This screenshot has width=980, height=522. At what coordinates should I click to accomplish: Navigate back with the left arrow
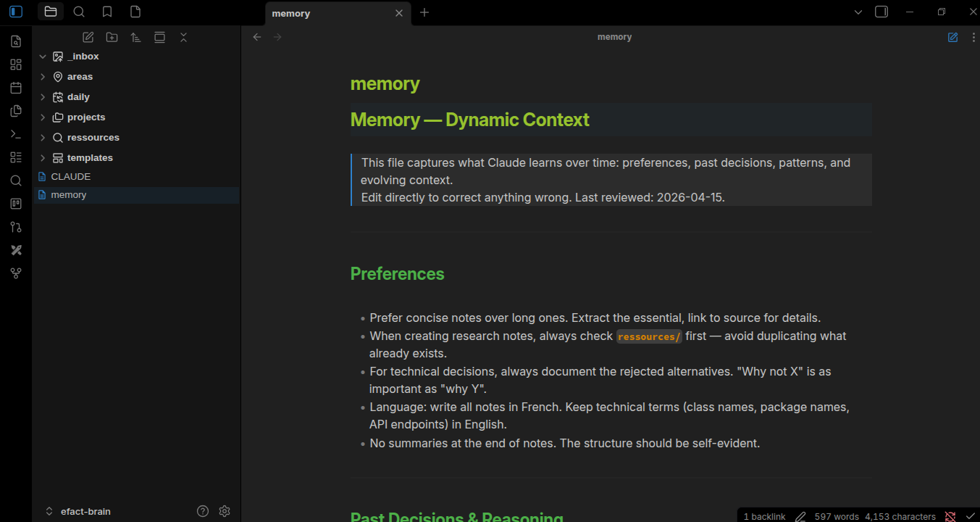click(x=256, y=37)
